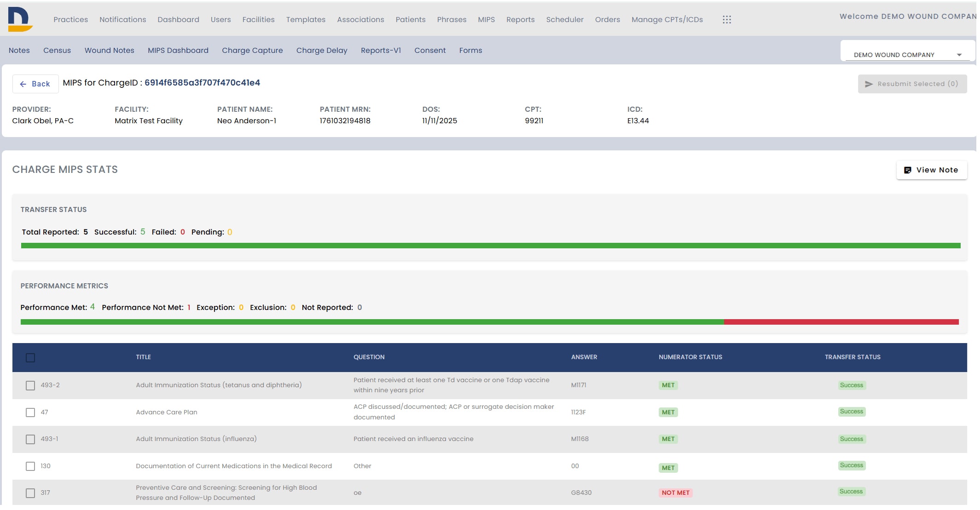Open Manage CPTs/ICDs menu item
Image resolution: width=980 pixels, height=510 pixels.
(667, 19)
